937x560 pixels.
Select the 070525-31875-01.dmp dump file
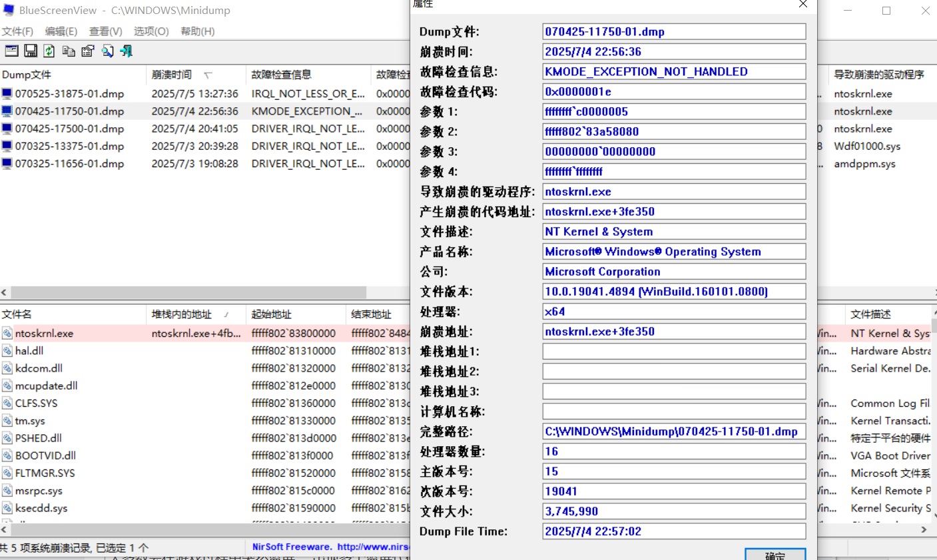(69, 94)
